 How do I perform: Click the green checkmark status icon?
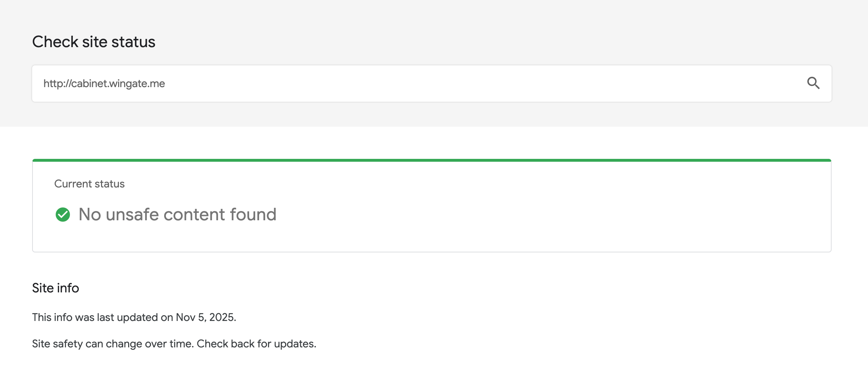coord(63,215)
